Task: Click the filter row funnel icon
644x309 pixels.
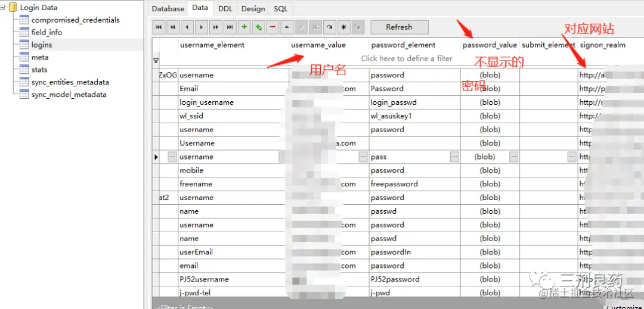Action: [x=156, y=60]
